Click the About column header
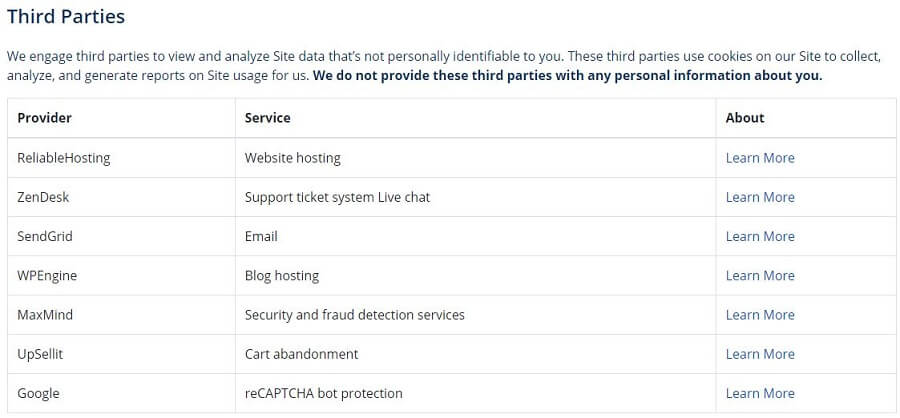 (744, 118)
